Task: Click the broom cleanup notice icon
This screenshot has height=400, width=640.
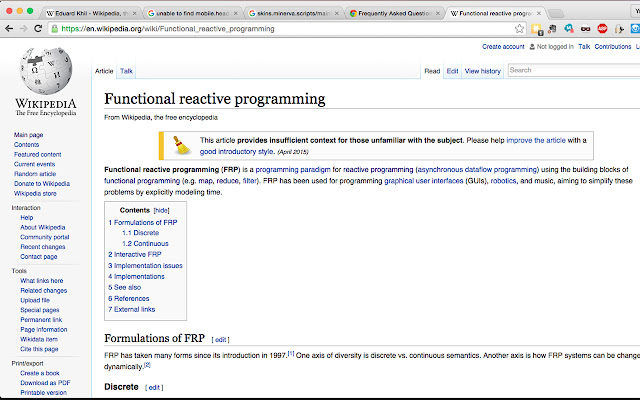Action: tap(181, 145)
